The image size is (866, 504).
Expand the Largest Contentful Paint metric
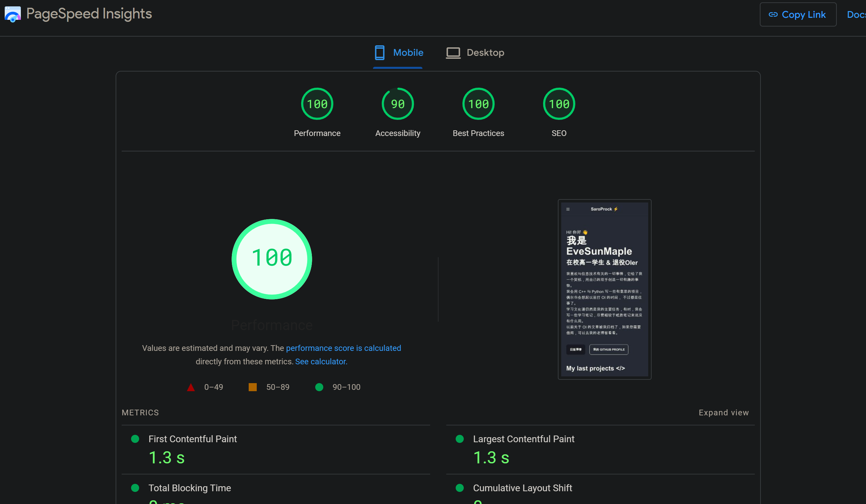coord(523,439)
